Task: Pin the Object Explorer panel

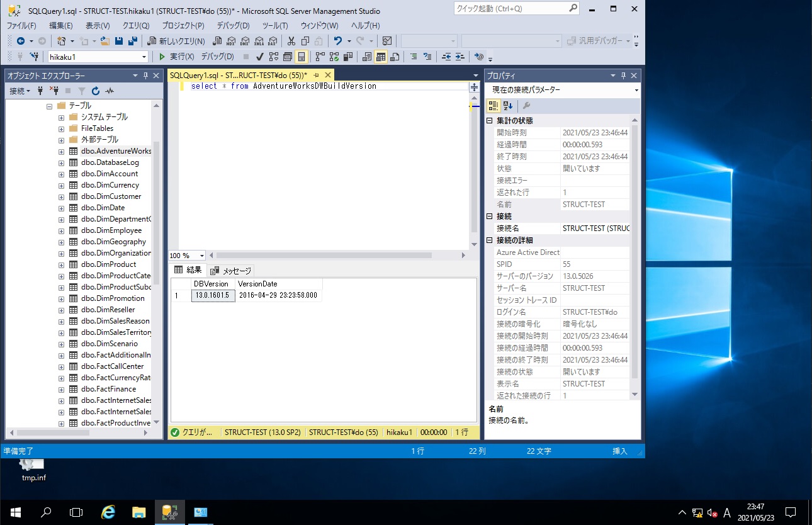Action: click(x=145, y=75)
